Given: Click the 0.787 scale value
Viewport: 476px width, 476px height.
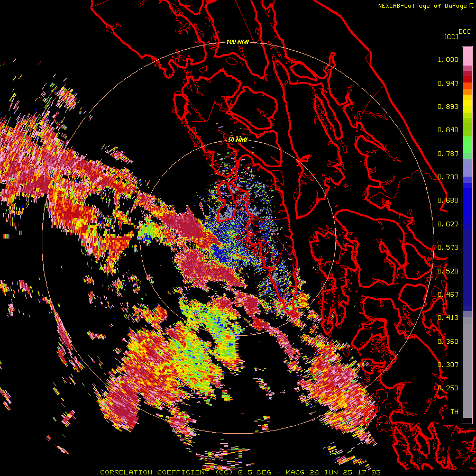Looking at the screenshot, I should (x=448, y=153).
